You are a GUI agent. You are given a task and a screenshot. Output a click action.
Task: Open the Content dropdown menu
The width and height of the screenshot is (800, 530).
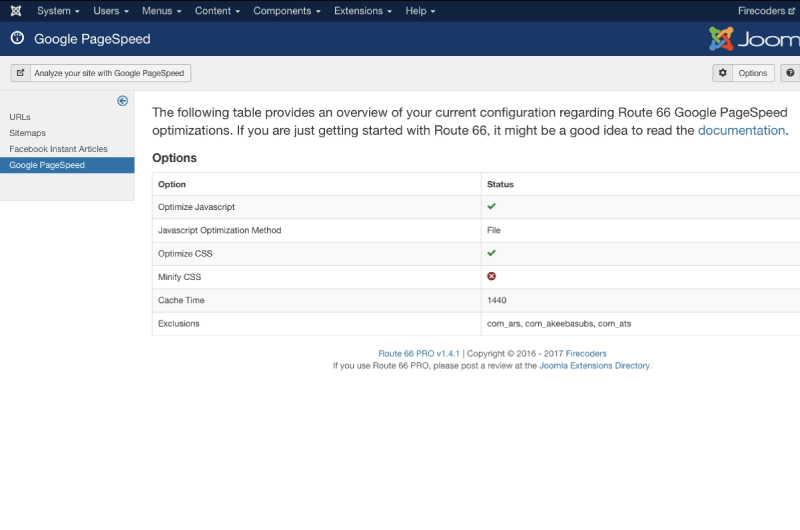[217, 11]
